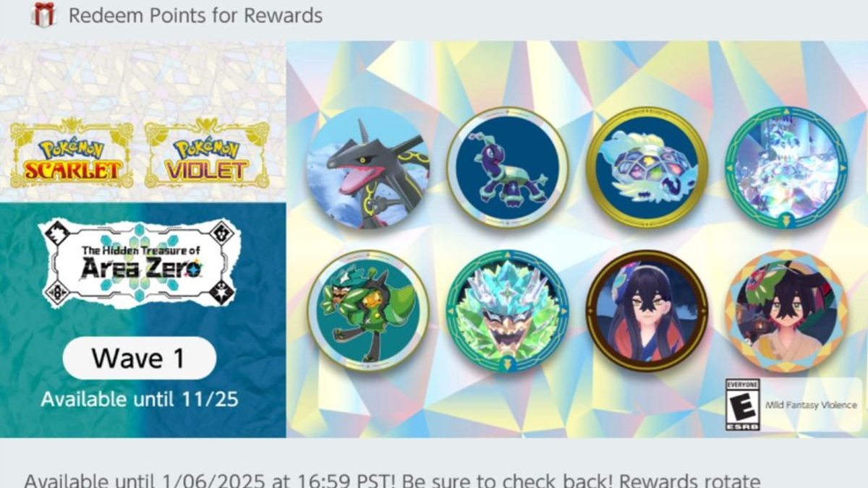Click the rewards rotation availability notice
The image size is (868, 488).
(x=392, y=481)
